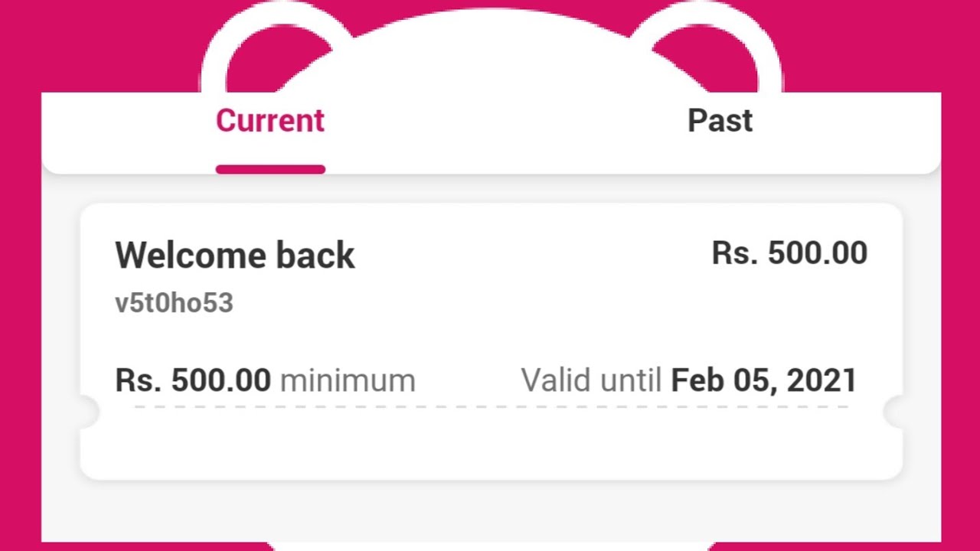980x551 pixels.
Task: Click the pink background at far left
Action: coord(20,306)
